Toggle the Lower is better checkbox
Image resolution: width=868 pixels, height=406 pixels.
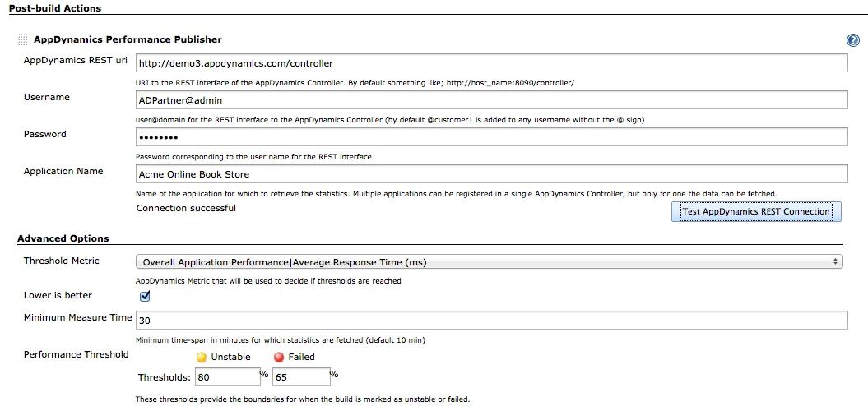[x=145, y=296]
